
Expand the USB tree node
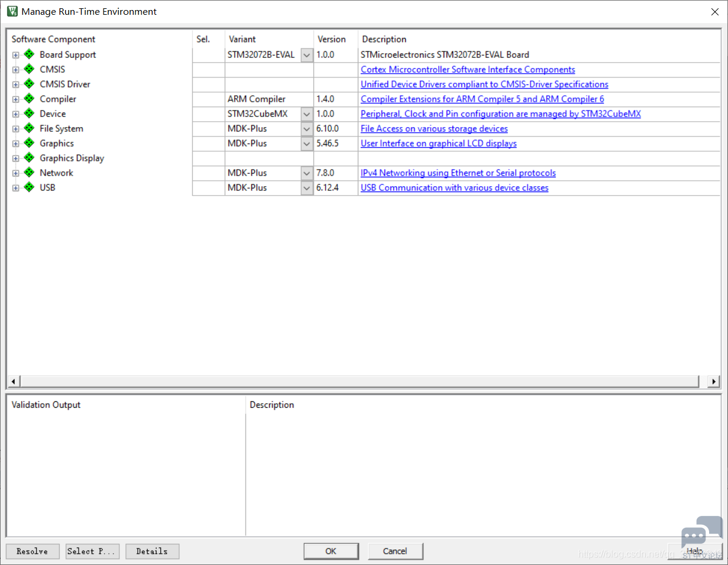[16, 188]
